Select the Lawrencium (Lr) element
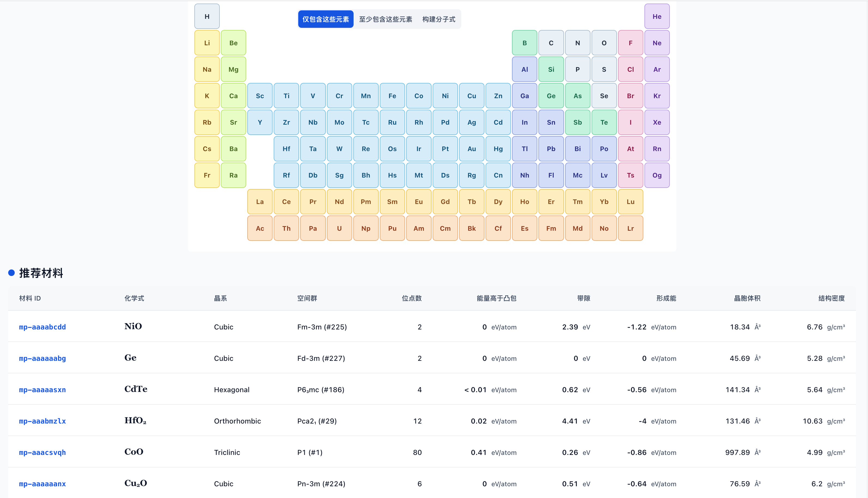The width and height of the screenshot is (868, 498). point(630,228)
